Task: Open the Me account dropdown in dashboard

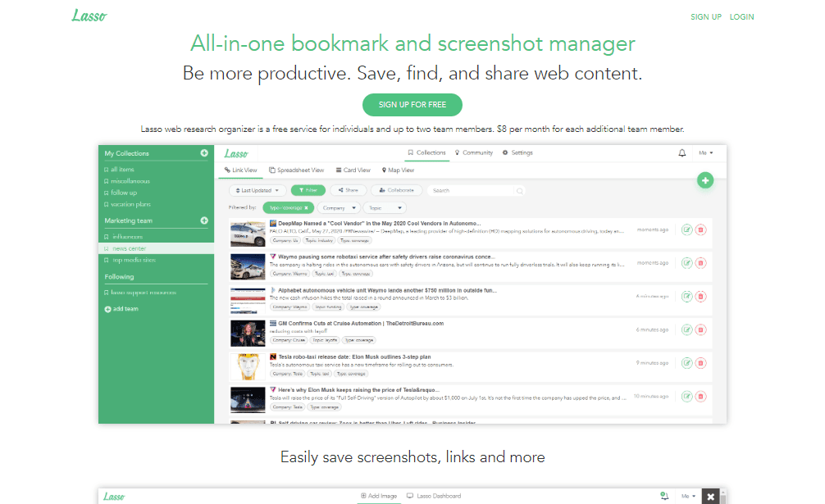Action: [706, 153]
